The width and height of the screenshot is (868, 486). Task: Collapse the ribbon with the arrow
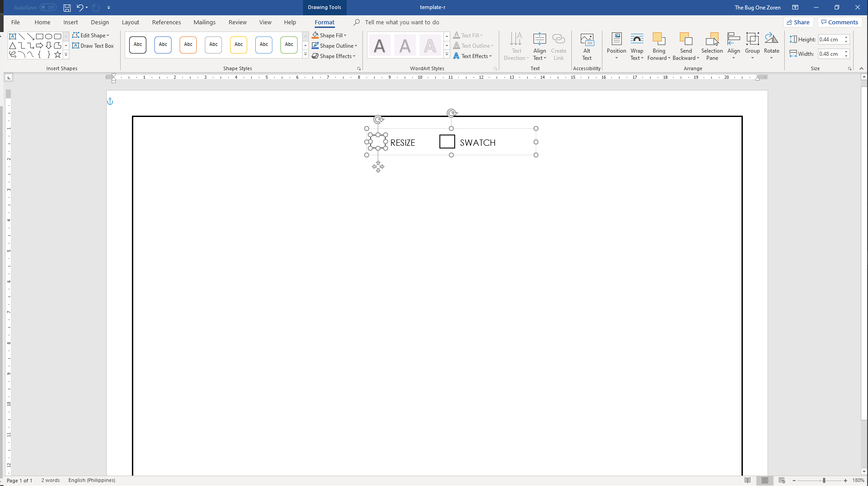coord(861,68)
